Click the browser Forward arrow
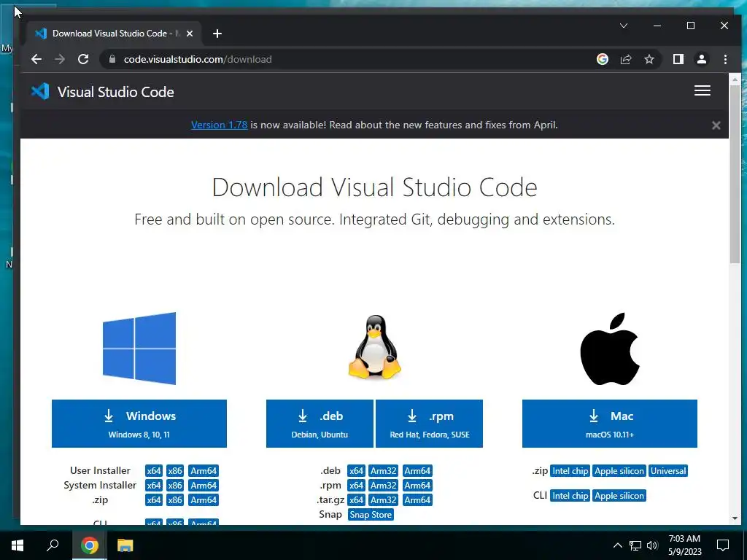747x560 pixels. (x=60, y=59)
